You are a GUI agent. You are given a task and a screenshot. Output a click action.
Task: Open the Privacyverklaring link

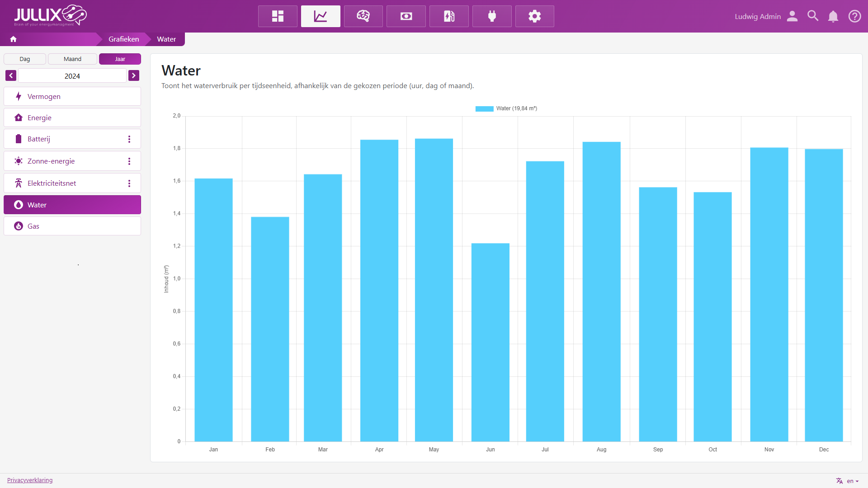[x=30, y=480]
